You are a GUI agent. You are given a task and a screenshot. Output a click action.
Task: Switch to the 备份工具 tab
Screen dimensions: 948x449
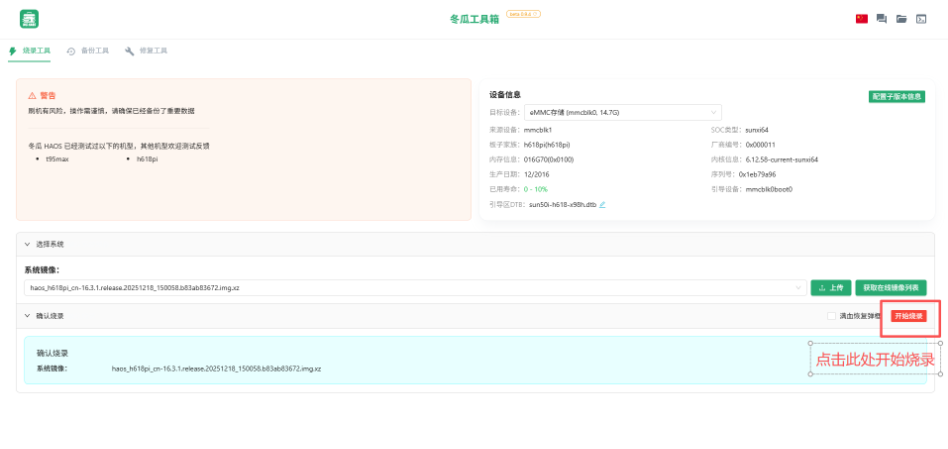[89, 50]
